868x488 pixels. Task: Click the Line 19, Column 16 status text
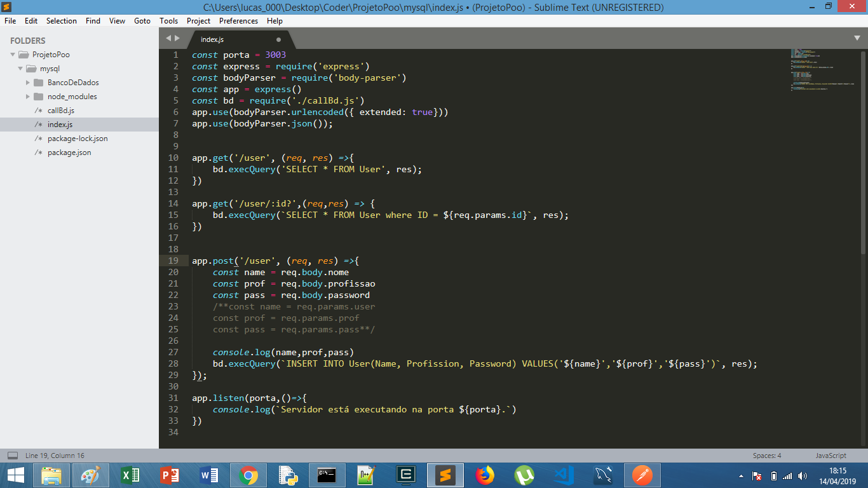(x=55, y=456)
